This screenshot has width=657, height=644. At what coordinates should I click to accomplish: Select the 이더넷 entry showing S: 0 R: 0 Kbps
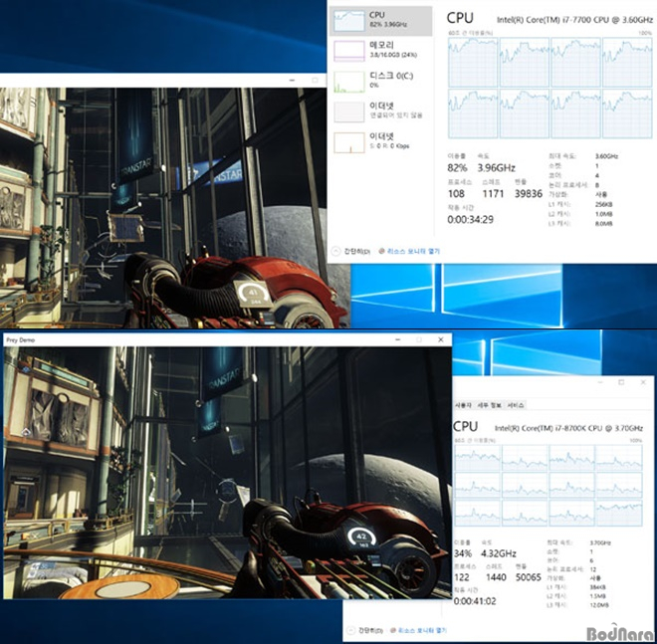(x=381, y=142)
